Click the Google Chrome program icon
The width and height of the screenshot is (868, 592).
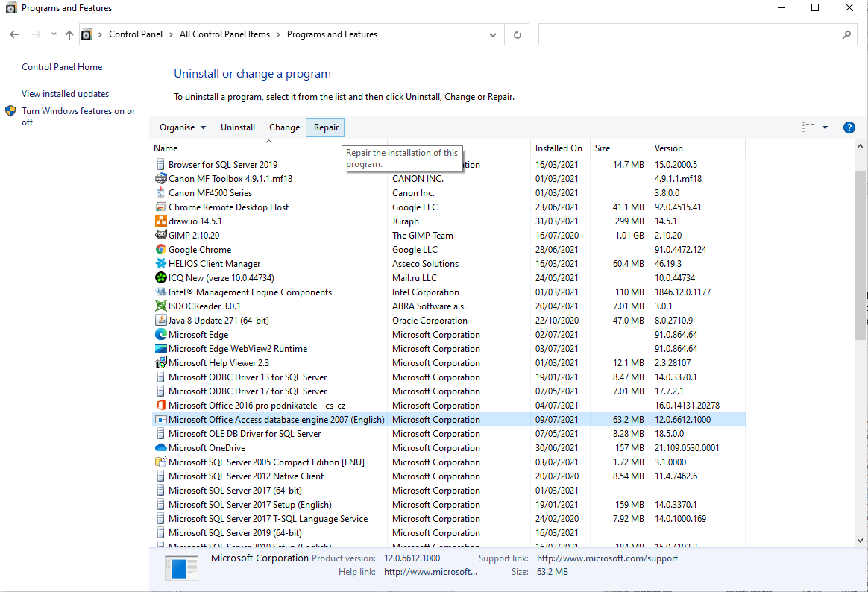[160, 250]
